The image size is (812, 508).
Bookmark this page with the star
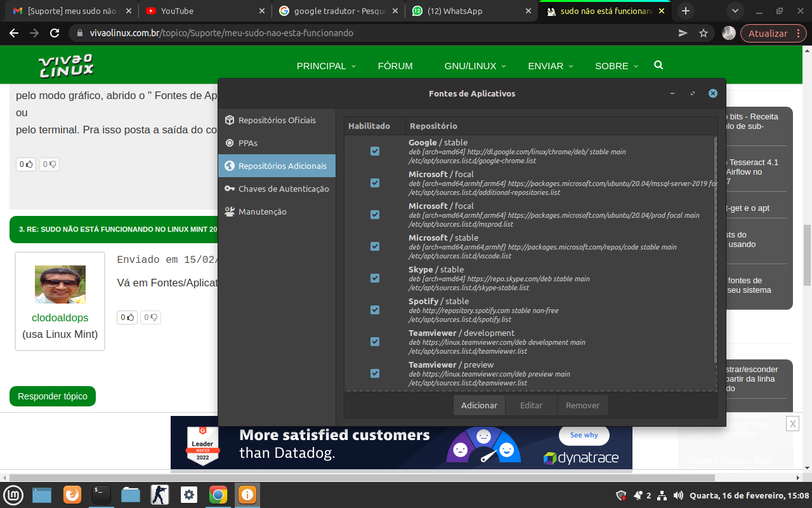[704, 33]
